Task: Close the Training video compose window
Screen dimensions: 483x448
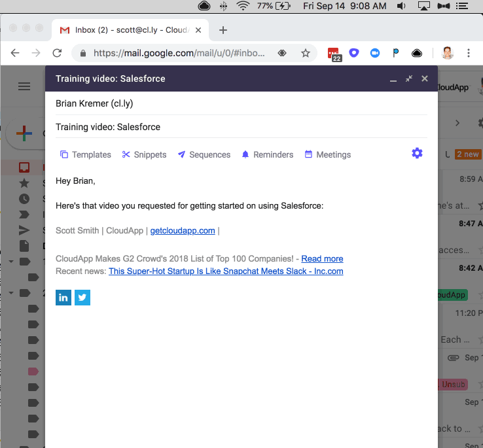Action: (x=425, y=78)
